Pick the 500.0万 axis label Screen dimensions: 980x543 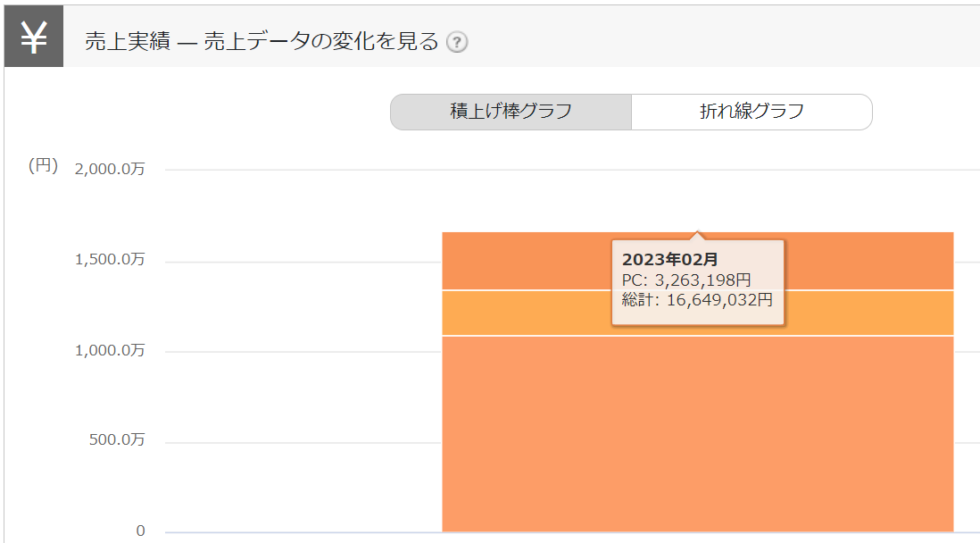pos(116,440)
